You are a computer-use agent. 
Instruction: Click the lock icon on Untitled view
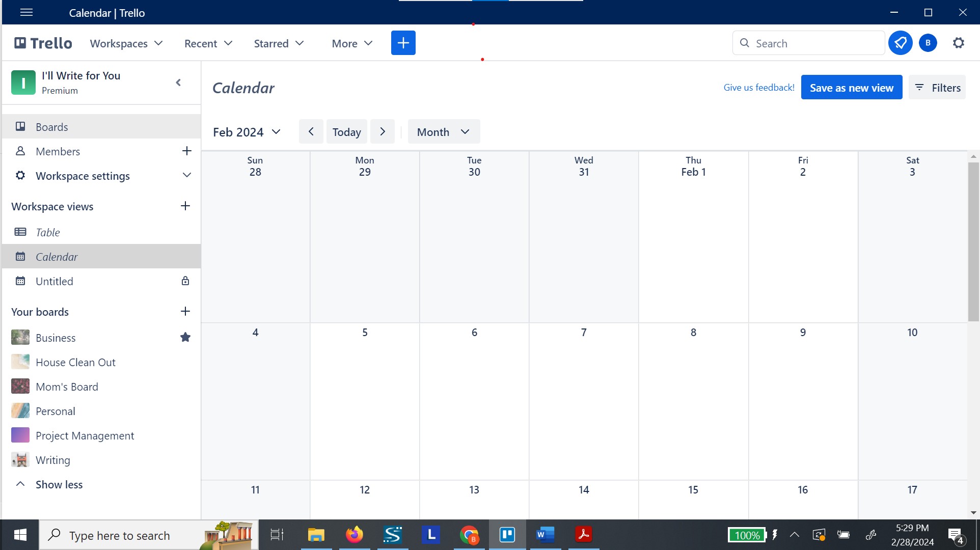tap(185, 281)
